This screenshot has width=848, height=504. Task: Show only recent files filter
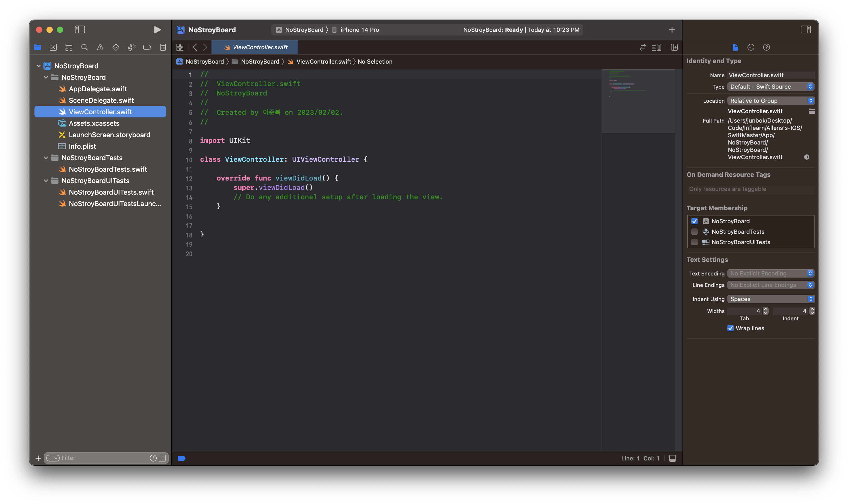pyautogui.click(x=153, y=458)
